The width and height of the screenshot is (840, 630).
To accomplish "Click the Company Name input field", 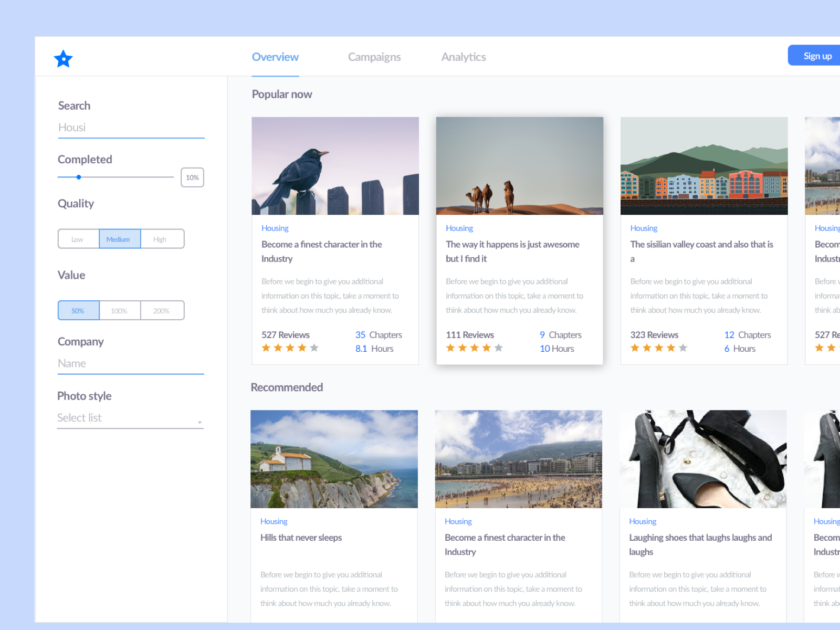I will click(x=131, y=363).
